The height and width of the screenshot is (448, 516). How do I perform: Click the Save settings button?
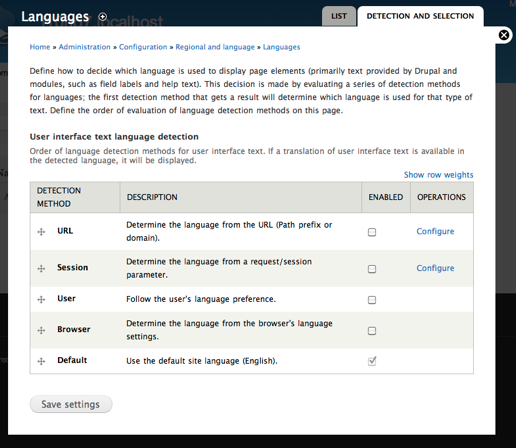pos(71,404)
